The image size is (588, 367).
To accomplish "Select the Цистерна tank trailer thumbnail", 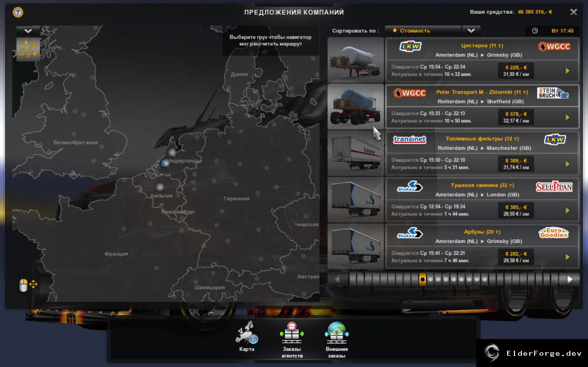I will 355,60.
